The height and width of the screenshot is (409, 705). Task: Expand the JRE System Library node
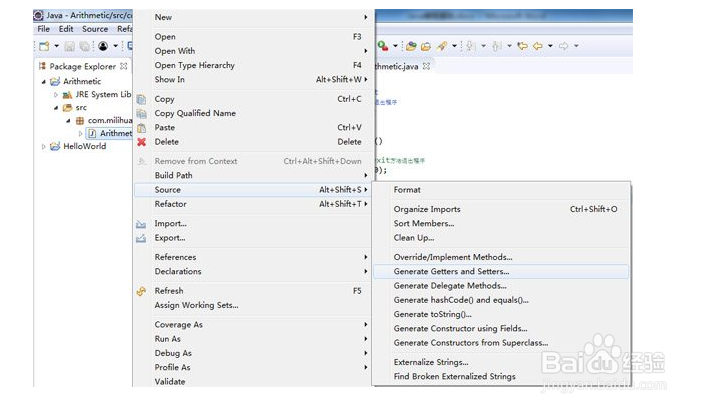click(56, 95)
